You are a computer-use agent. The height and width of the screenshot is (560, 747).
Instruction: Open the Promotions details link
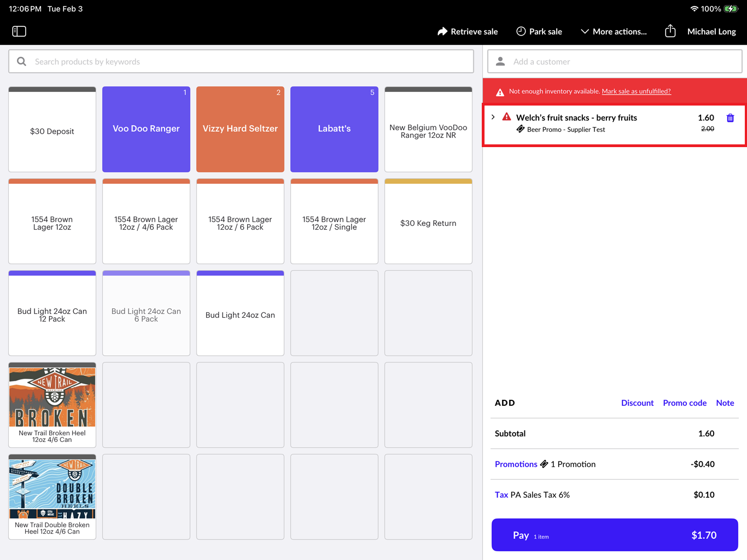pos(516,464)
